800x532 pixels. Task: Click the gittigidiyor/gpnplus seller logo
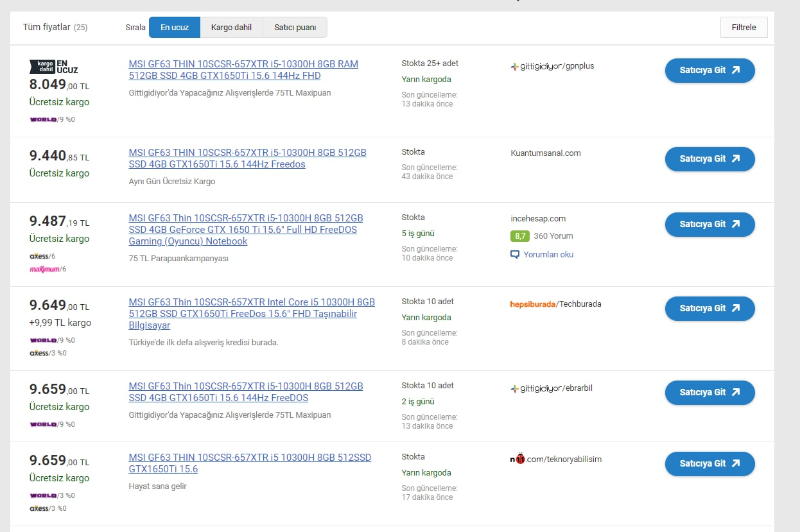[x=552, y=66]
